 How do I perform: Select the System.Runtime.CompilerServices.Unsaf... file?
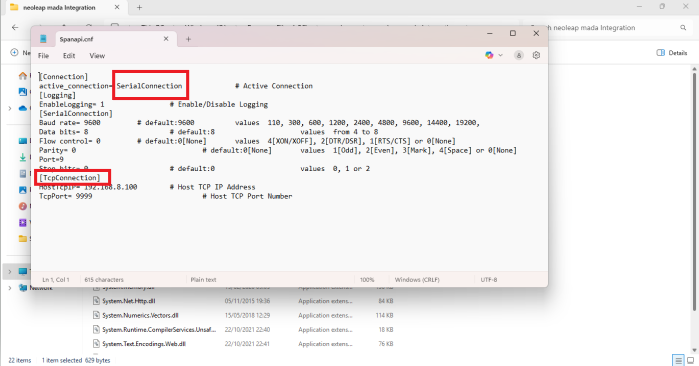tap(159, 329)
